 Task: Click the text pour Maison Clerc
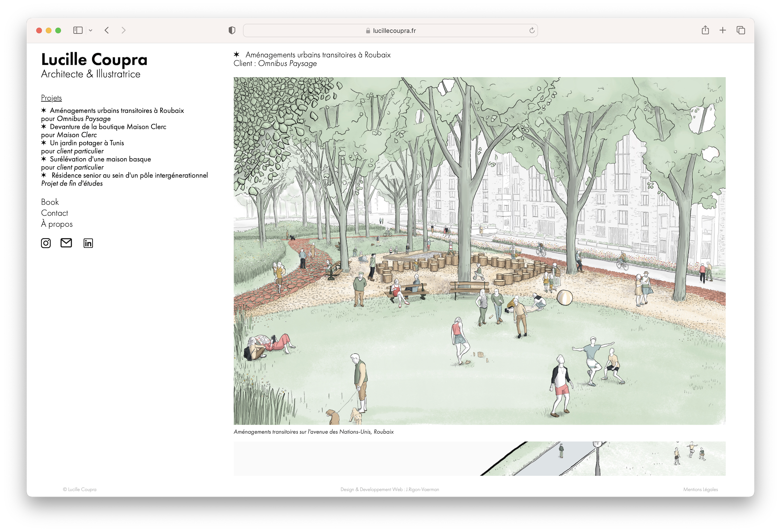[x=69, y=135]
